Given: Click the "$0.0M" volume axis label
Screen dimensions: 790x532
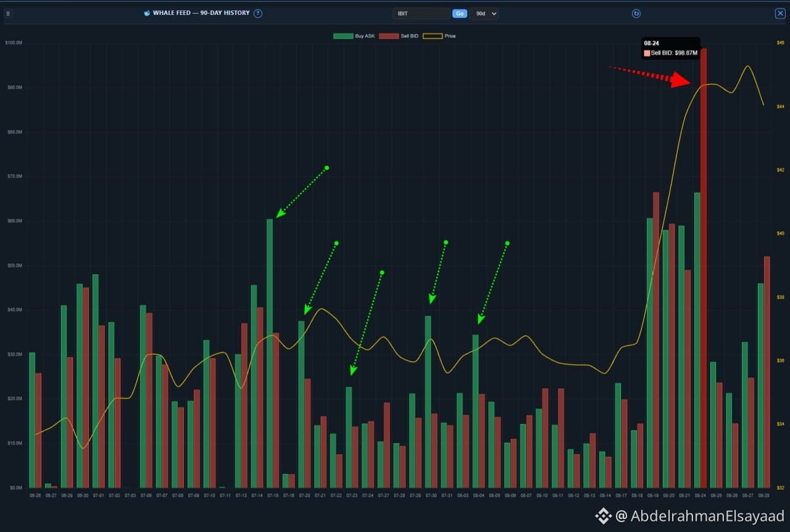Looking at the screenshot, I should 15,488.
